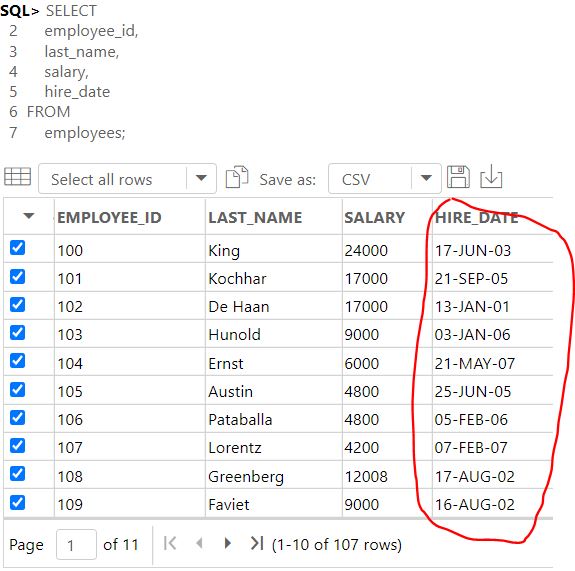The width and height of the screenshot is (575, 571).
Task: Click the row count text 1-10 of 107 rows
Action: [x=337, y=545]
